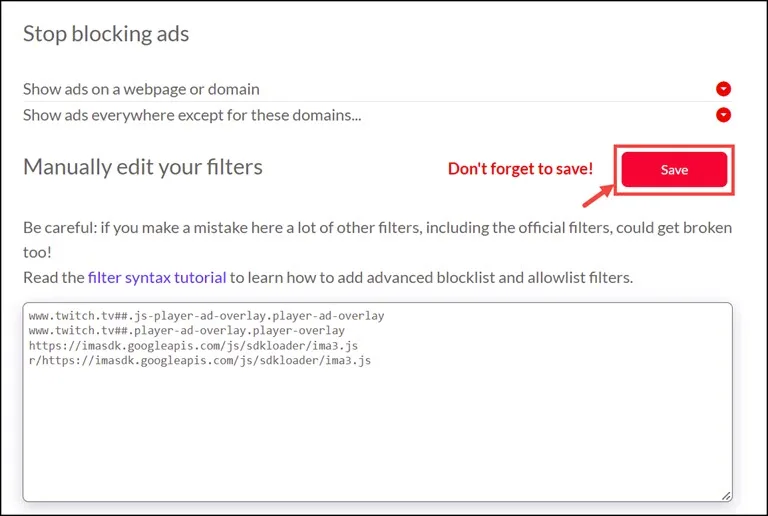Click inside the manual filters text area
Viewport: 768px width, 516px height.
point(377,402)
